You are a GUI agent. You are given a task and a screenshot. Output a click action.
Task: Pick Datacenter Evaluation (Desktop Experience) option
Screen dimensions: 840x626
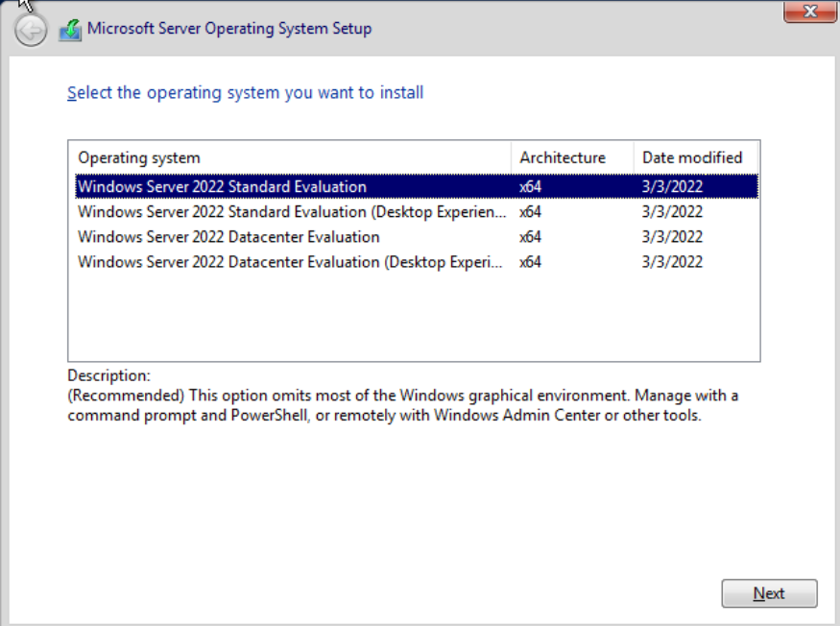pos(290,261)
